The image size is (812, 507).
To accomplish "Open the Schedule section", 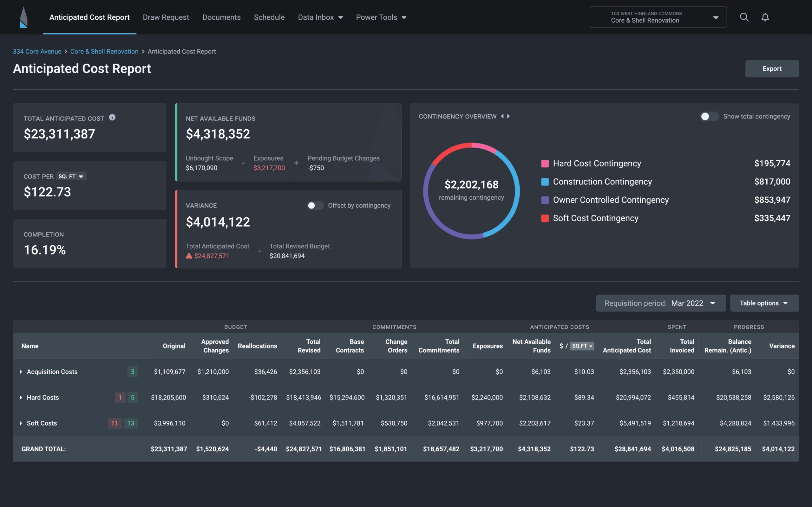I will 269,17.
